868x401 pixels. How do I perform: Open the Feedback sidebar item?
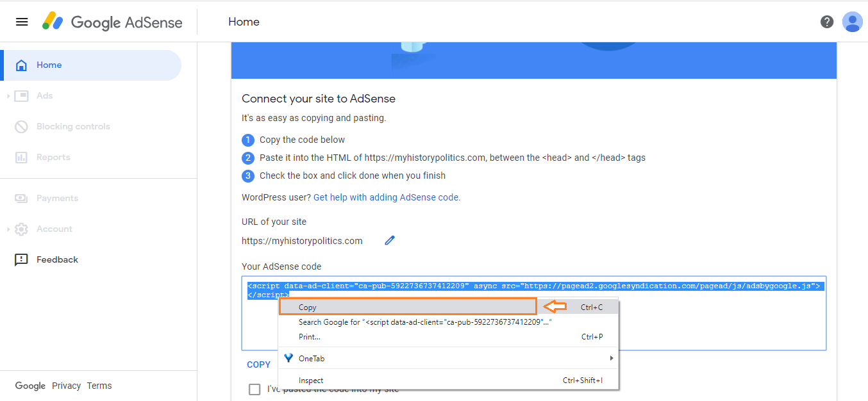pyautogui.click(x=21, y=259)
